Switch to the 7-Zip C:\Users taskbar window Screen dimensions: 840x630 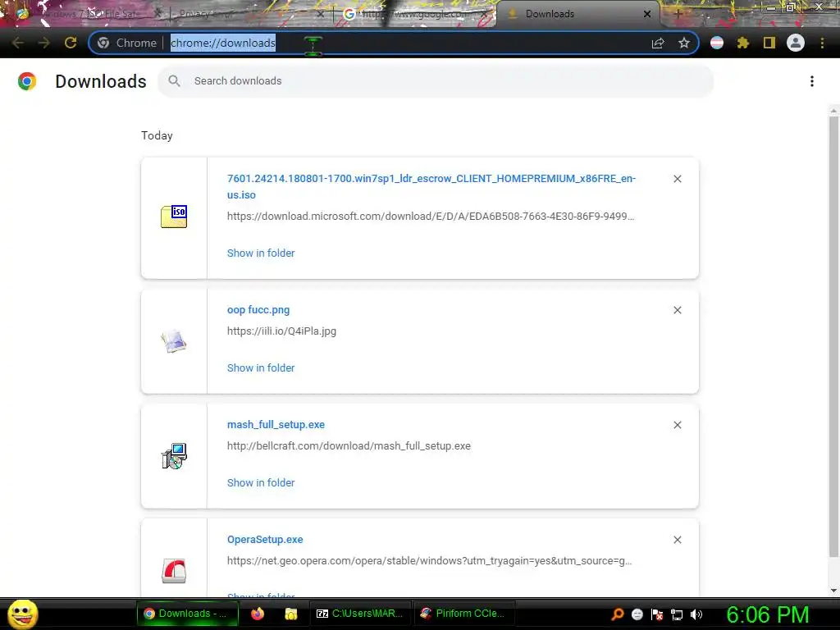point(360,614)
